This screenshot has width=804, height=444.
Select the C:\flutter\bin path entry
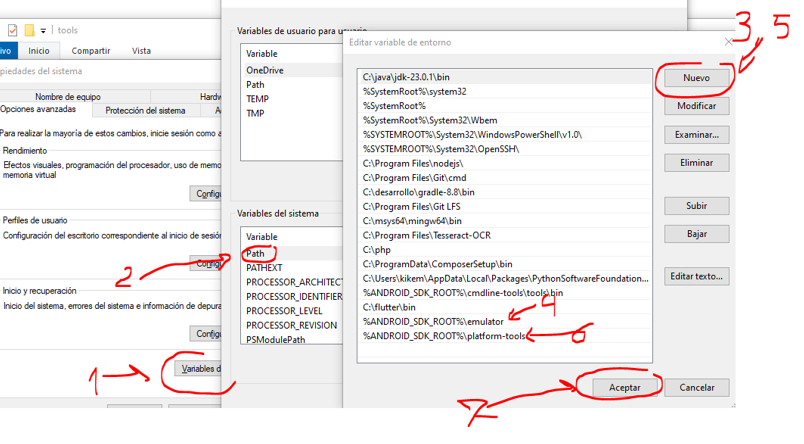pyautogui.click(x=389, y=307)
